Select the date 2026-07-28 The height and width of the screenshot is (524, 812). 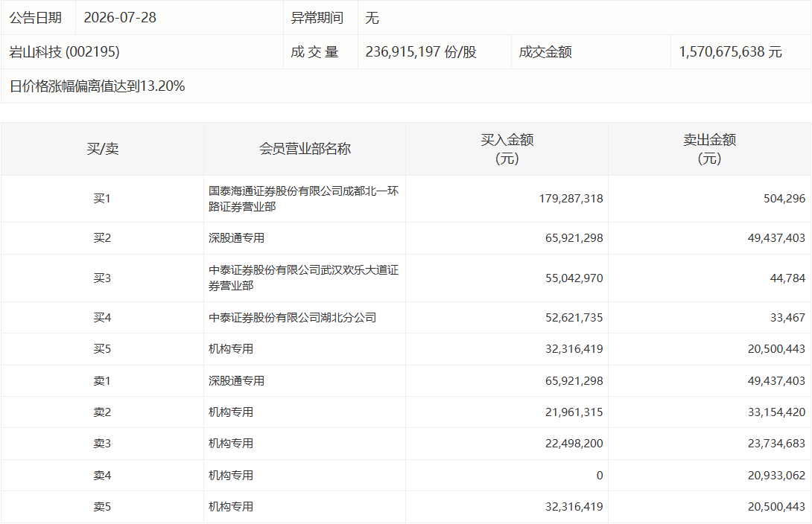(x=120, y=18)
